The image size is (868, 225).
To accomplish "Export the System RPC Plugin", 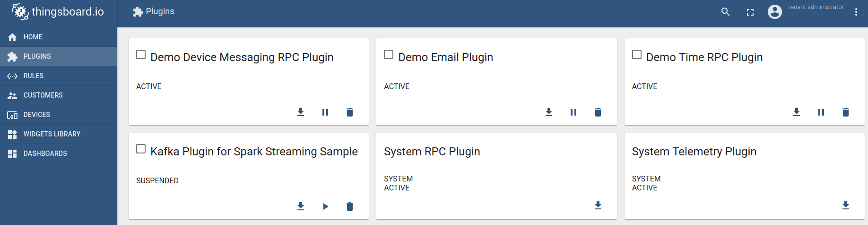I will point(598,206).
